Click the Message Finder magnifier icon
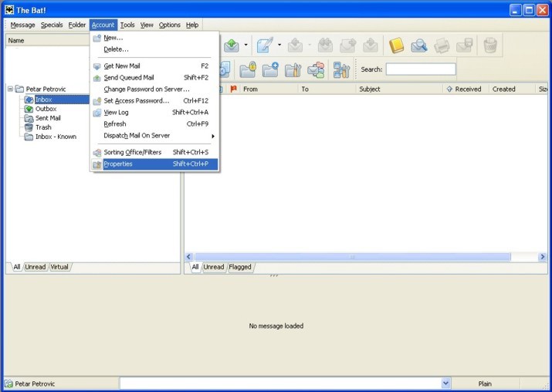This screenshot has width=552, height=392. pyautogui.click(x=419, y=46)
